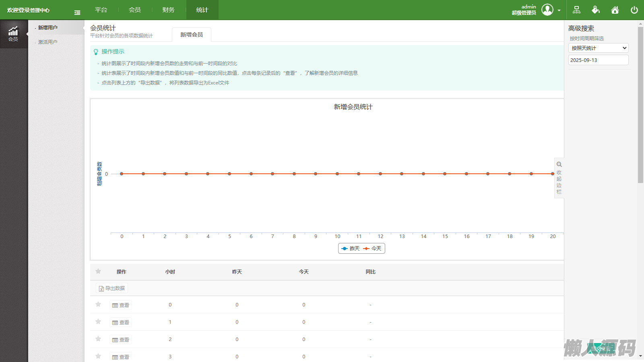Toggle the star in the hour 1 row
This screenshot has width=644, height=362.
pos(98,322)
